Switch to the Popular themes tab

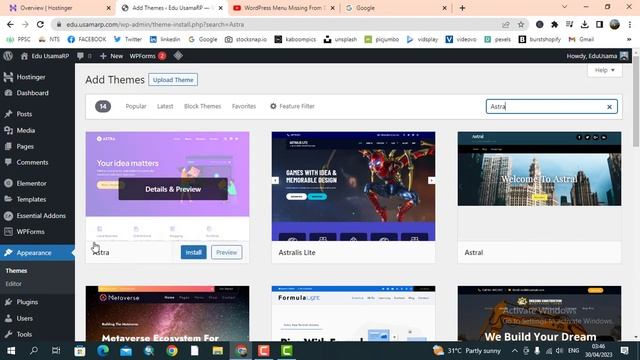click(x=136, y=106)
